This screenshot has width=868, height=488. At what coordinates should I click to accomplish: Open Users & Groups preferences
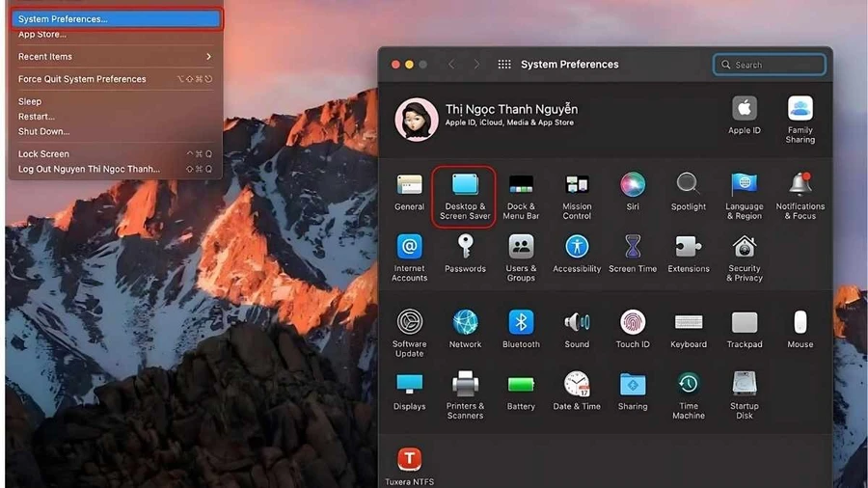tap(521, 258)
